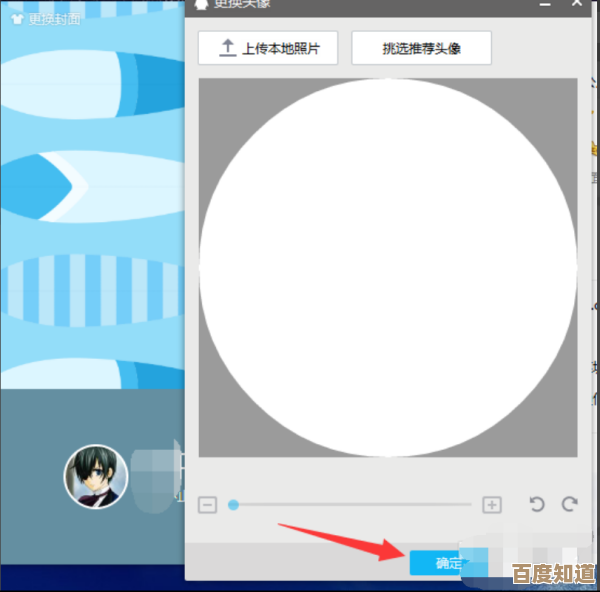
Task: Click the upload arrow icon
Action: [227, 48]
